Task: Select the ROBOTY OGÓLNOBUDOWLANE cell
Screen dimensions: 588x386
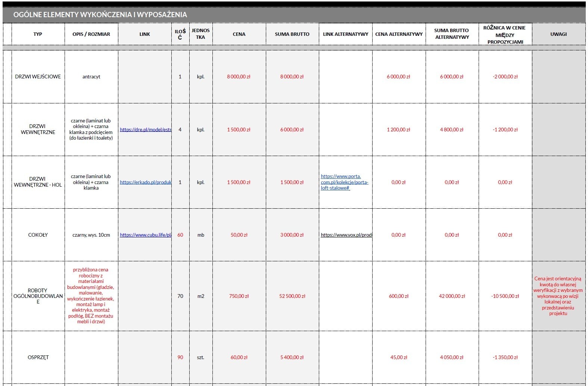Action: [x=38, y=296]
